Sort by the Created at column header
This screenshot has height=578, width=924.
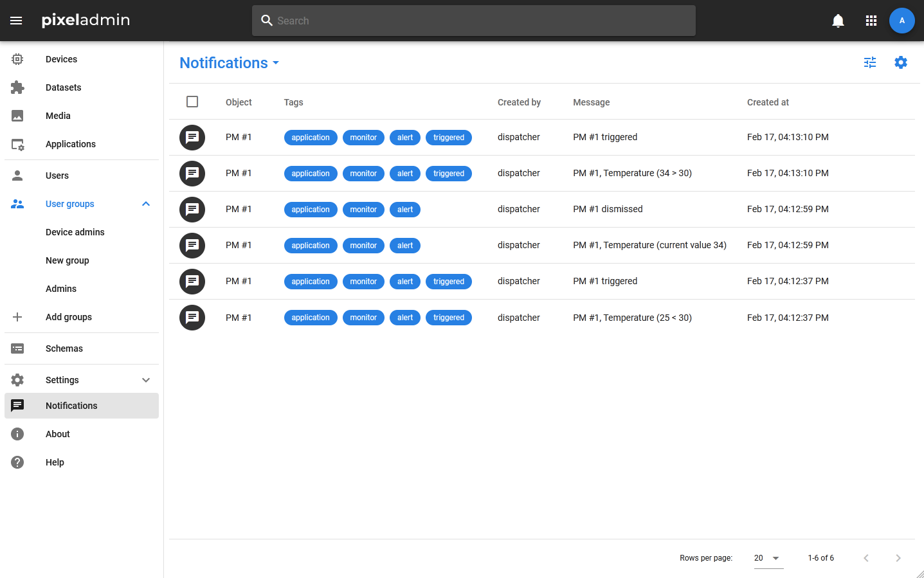(768, 102)
